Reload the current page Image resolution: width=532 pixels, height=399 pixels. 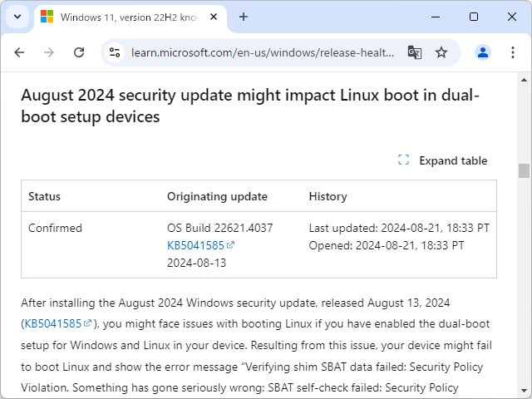pyautogui.click(x=79, y=52)
